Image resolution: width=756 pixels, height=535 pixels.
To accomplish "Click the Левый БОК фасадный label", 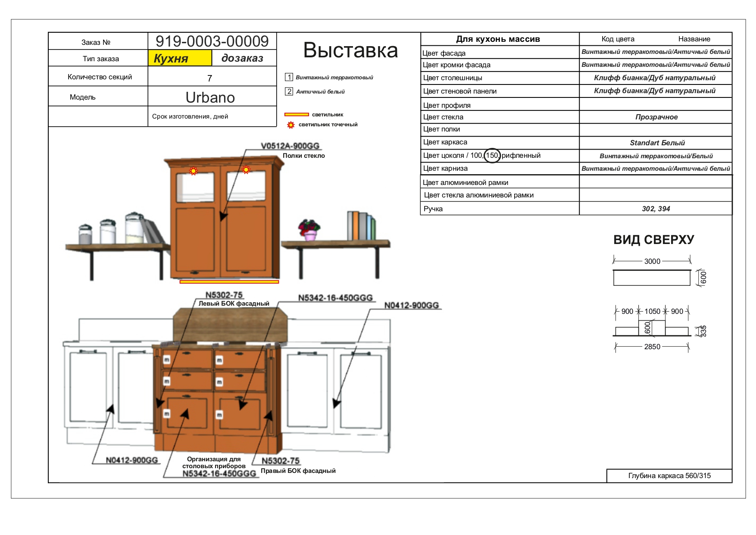I will point(234,303).
